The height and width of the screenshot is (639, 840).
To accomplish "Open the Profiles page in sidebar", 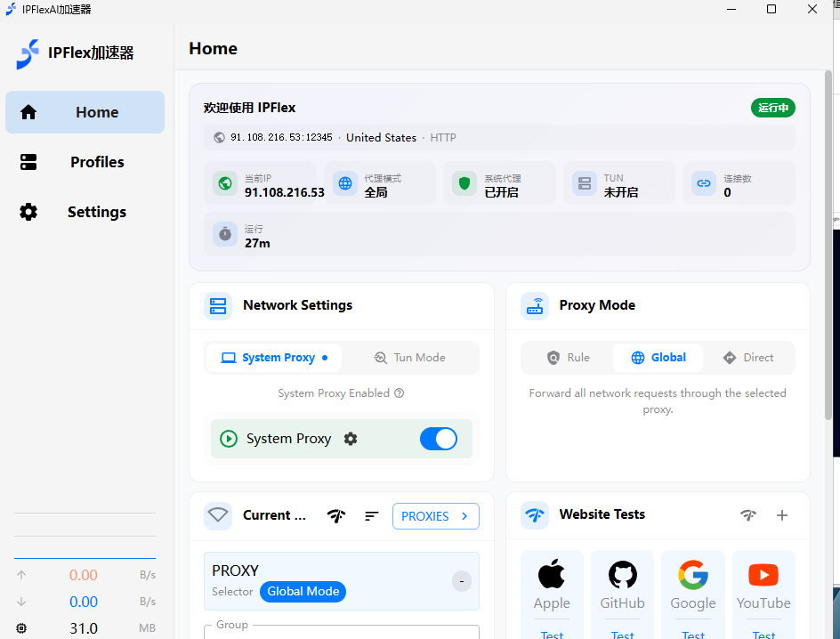I will [x=85, y=162].
